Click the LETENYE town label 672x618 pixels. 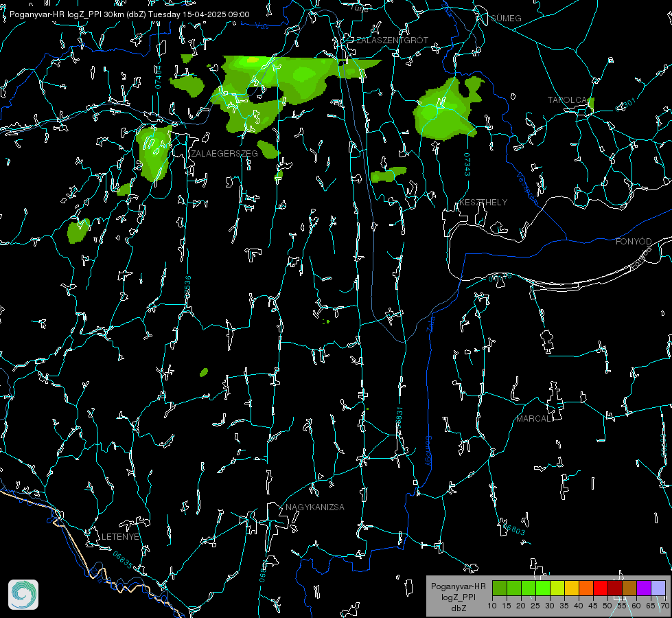120,537
